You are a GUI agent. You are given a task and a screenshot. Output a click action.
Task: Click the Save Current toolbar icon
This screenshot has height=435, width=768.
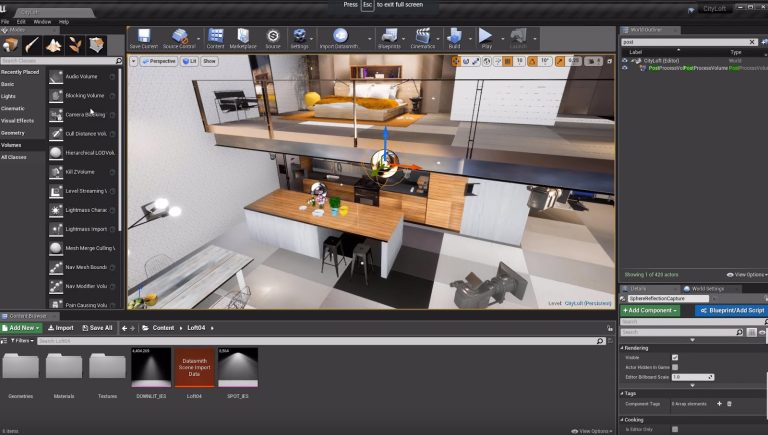pos(144,38)
